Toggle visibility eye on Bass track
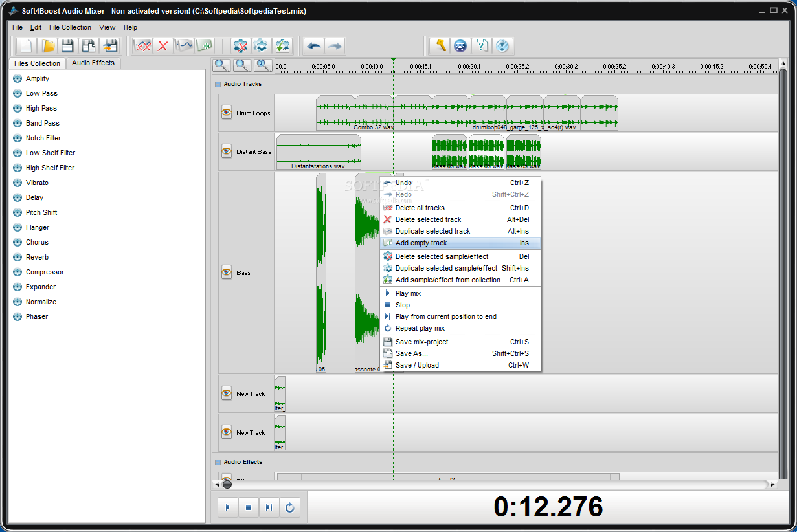 [x=227, y=272]
